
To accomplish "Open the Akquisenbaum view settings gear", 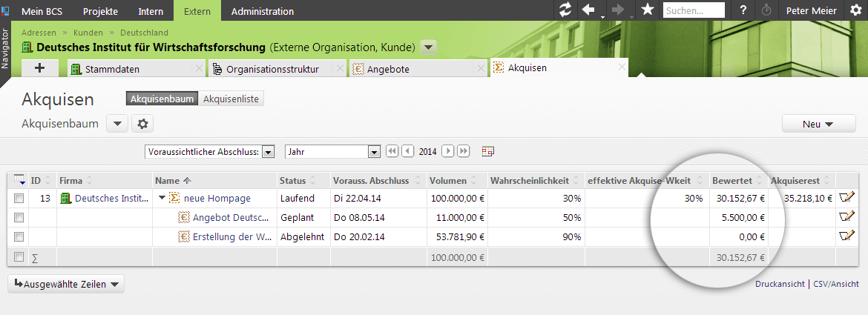I will [x=142, y=124].
